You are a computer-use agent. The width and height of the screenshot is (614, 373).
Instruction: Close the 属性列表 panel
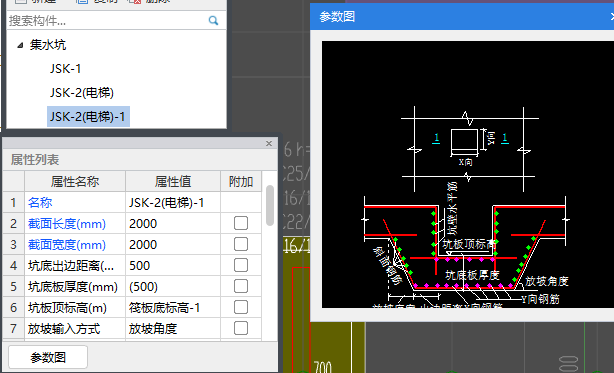[x=269, y=143]
